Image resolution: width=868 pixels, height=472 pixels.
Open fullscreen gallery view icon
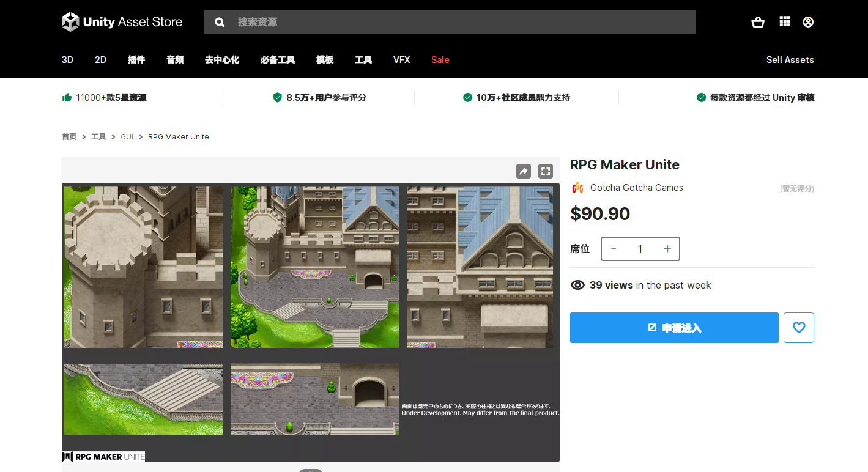pyautogui.click(x=546, y=171)
